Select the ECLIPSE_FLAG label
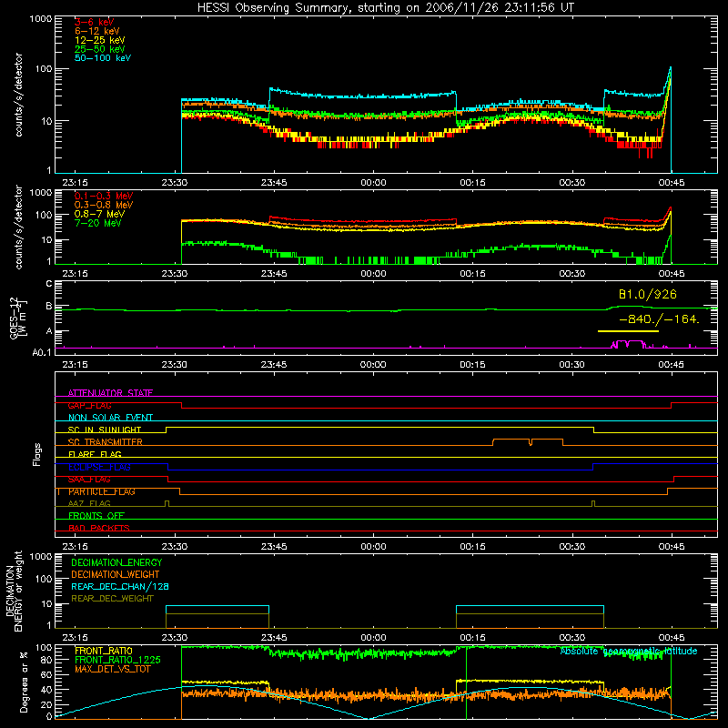This screenshot has height=728, width=728. pos(99,467)
